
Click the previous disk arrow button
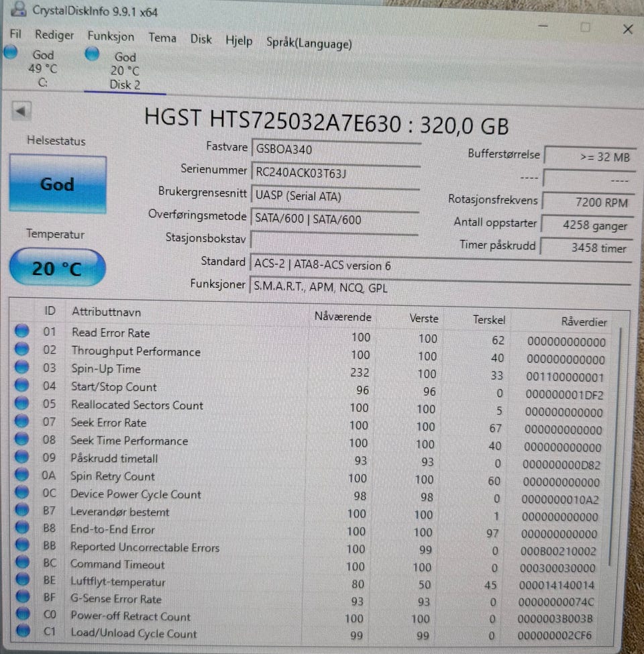click(21, 111)
